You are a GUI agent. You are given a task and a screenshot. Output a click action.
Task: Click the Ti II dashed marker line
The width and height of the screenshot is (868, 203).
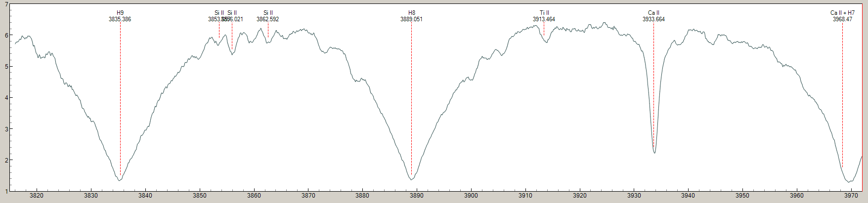pyautogui.click(x=544, y=30)
